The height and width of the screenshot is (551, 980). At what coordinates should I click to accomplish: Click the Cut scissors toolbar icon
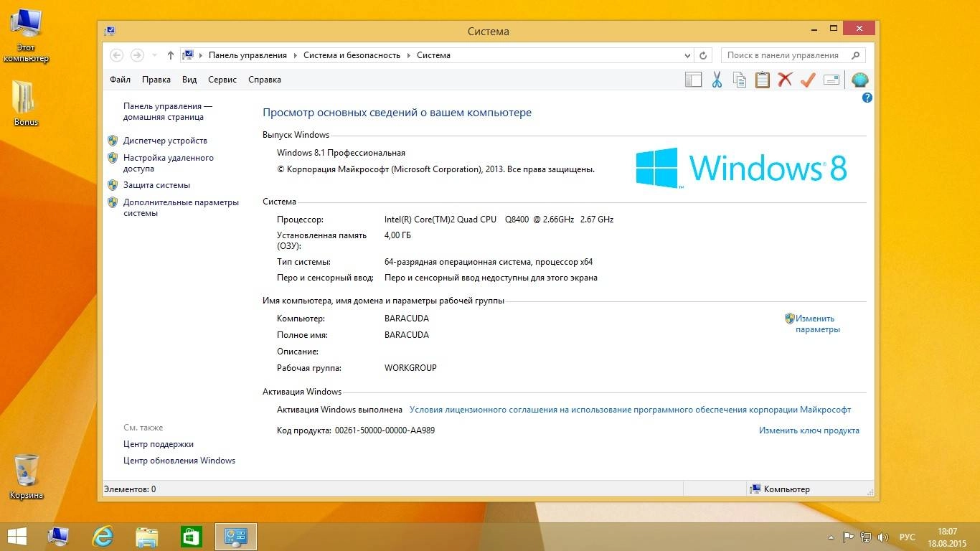click(717, 80)
